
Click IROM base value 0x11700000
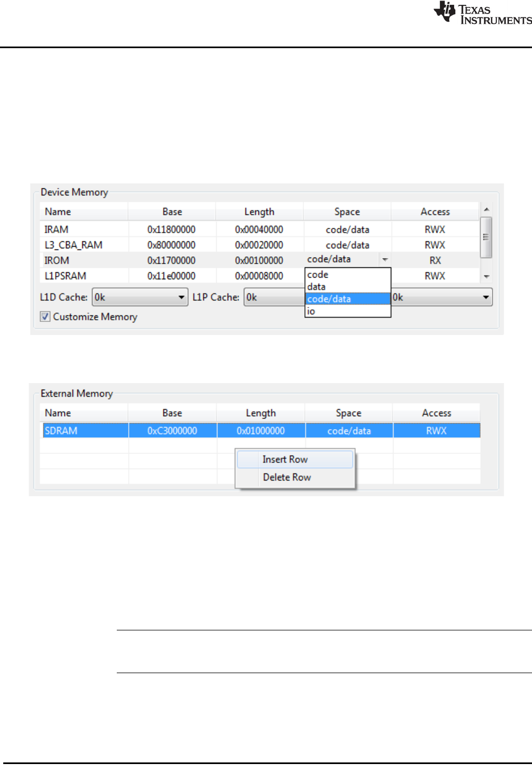[171, 260]
